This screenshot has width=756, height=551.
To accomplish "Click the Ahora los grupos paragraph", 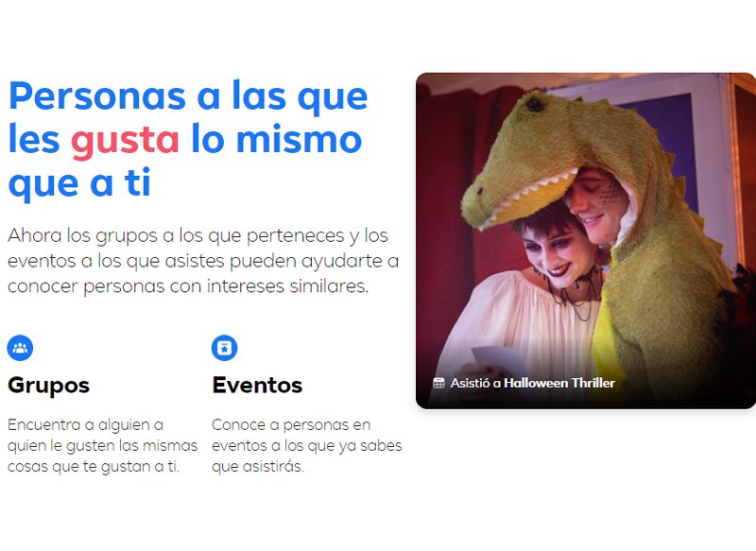I will tap(203, 261).
